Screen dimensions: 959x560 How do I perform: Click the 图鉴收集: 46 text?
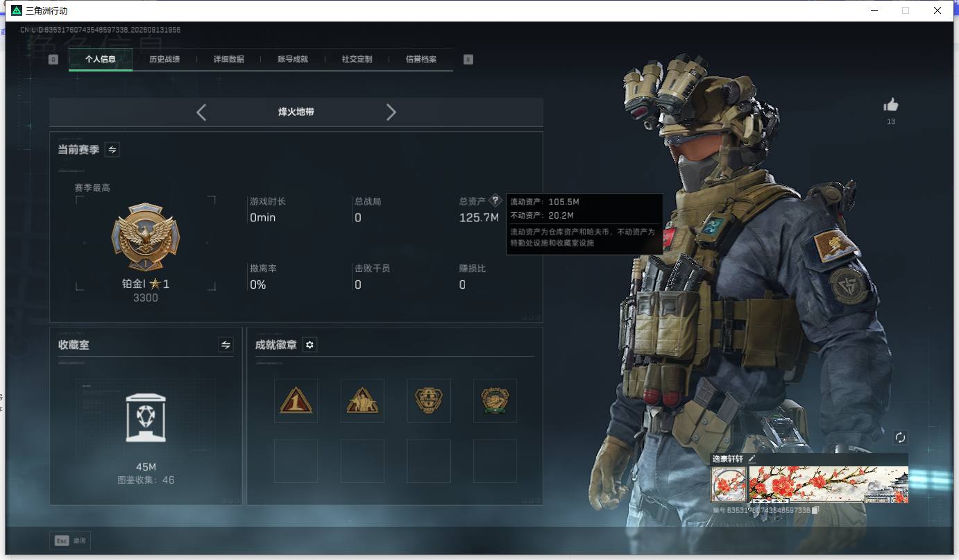click(146, 480)
